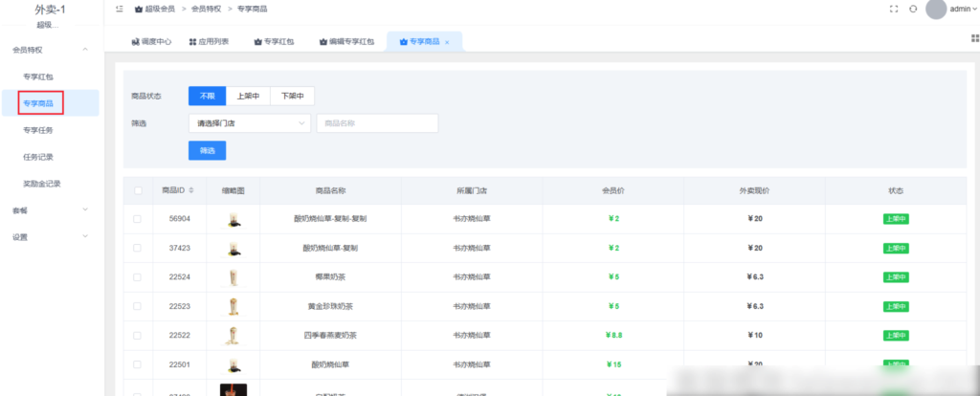Screen dimensions: 980x396
Task: Open 专享红包 in the sidebar
Action: 38,77
